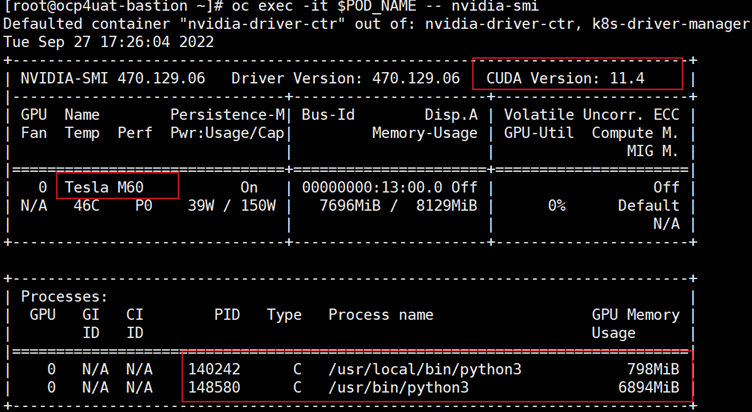Click the PID '148580'
Screen dimensions: 752x412
pyautogui.click(x=214, y=388)
